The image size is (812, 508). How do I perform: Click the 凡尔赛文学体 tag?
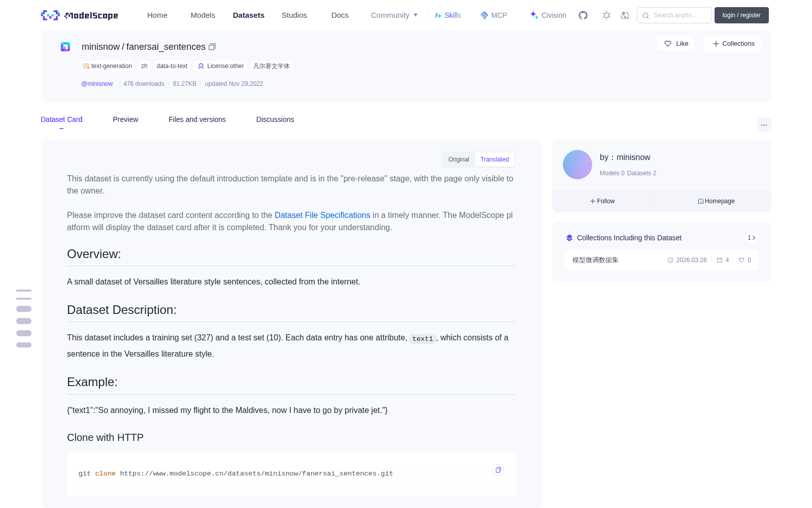272,66
